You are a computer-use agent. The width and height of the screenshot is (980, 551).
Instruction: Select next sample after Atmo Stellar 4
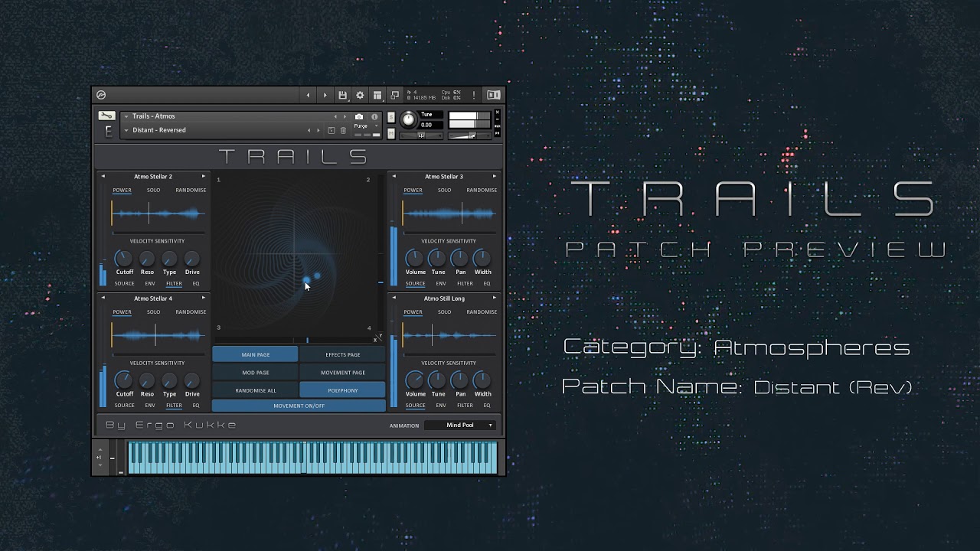coord(203,298)
